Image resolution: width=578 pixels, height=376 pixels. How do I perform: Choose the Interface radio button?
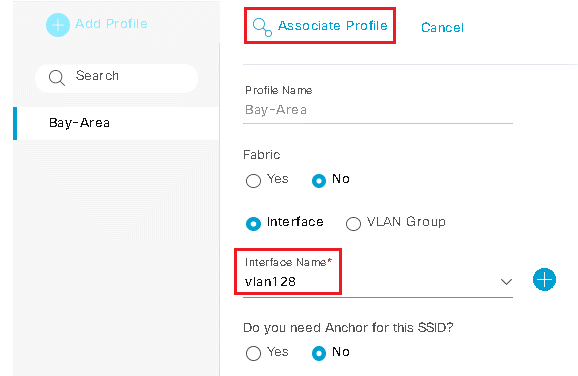(253, 223)
